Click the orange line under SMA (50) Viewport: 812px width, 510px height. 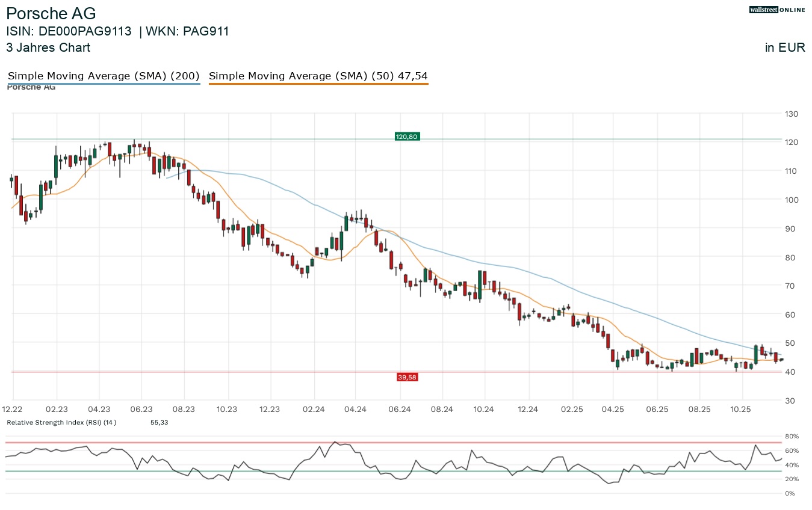[x=318, y=84]
